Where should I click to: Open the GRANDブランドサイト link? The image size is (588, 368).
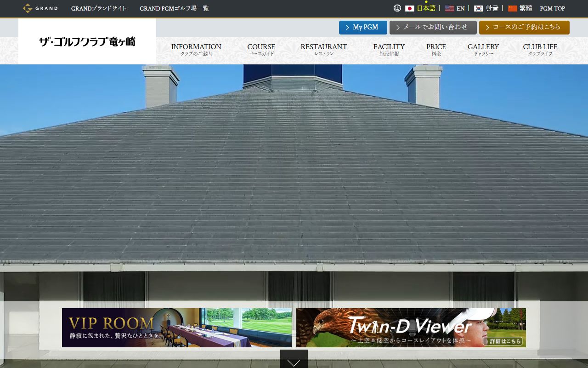pos(99,8)
